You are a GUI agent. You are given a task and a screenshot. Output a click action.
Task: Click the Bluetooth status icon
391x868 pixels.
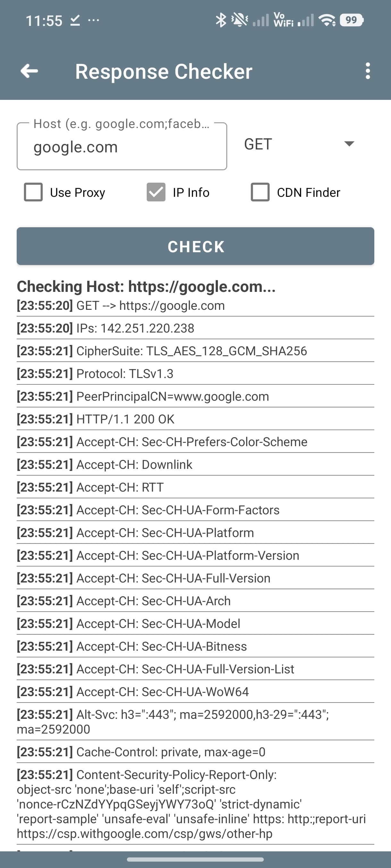[x=221, y=20]
